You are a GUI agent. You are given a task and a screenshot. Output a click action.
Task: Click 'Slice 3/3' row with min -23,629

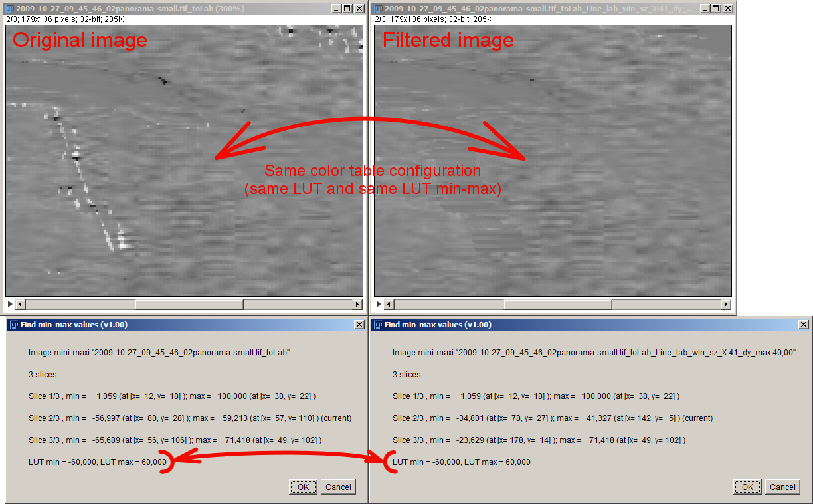point(539,440)
